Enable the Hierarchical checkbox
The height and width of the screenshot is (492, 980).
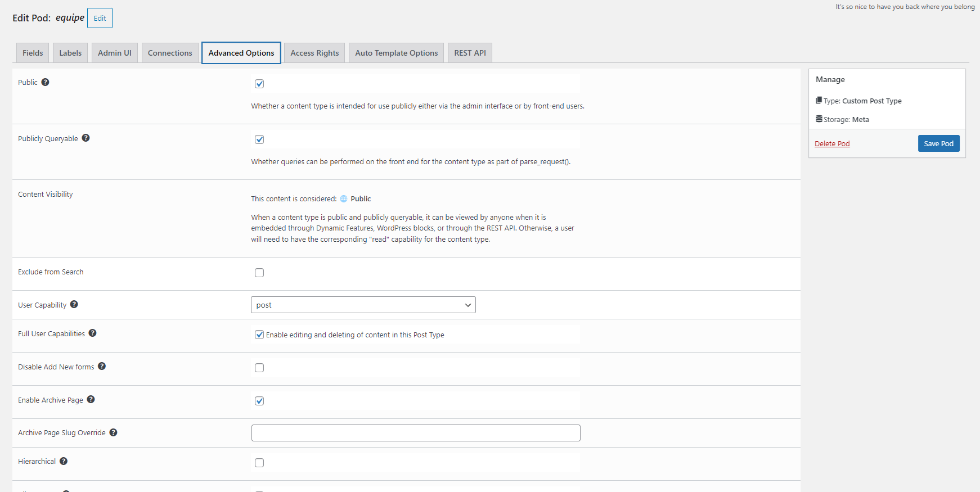point(259,463)
